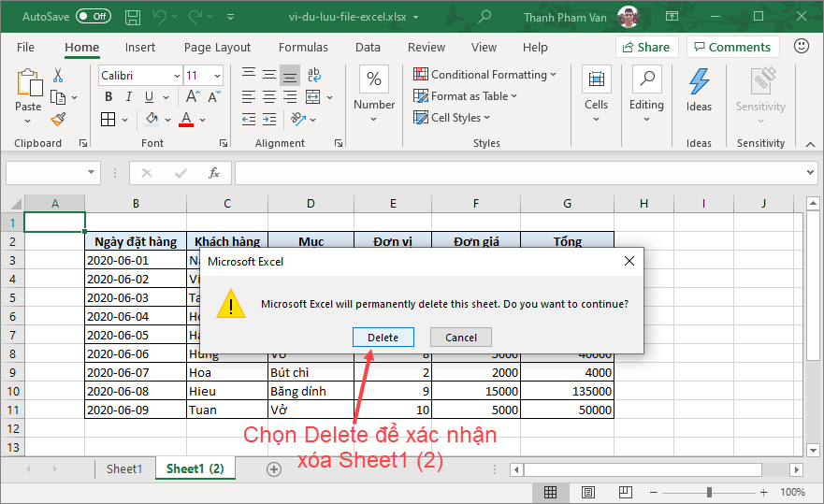This screenshot has width=824, height=504.
Task: Expand the formula bar chevron
Action: 810,172
